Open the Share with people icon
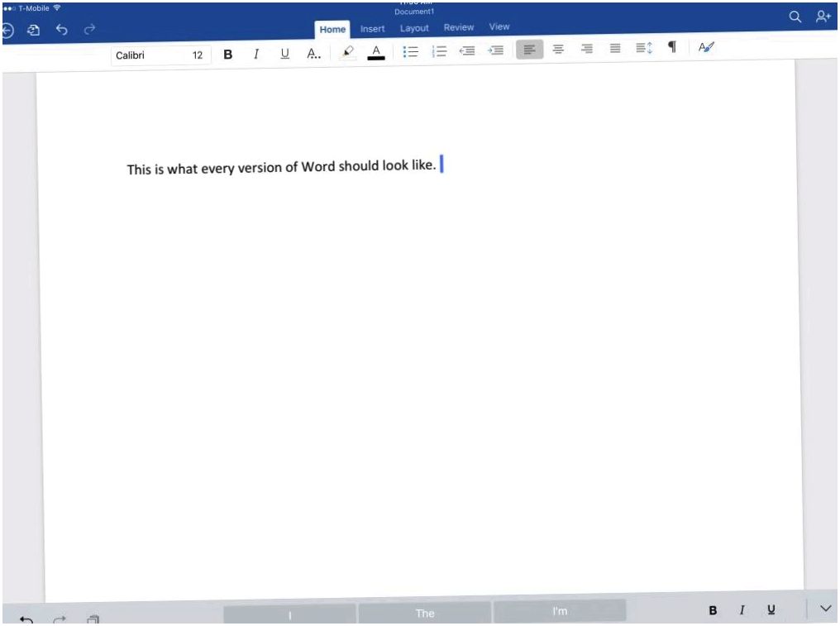Screen dimensions: 840x626 tap(823, 17)
